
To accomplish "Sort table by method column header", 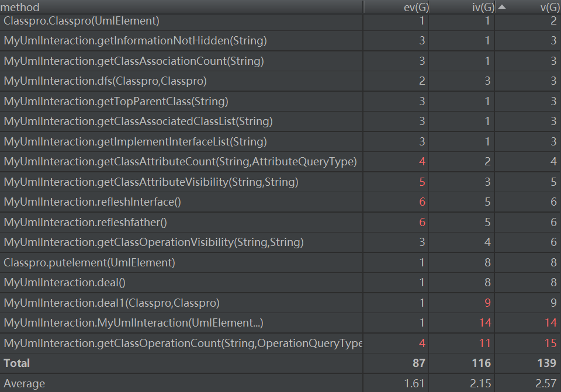I will (x=22, y=7).
